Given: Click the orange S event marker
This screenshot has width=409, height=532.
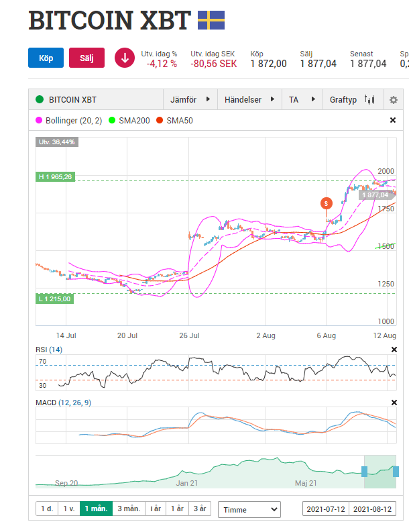Looking at the screenshot, I should click(x=326, y=203).
